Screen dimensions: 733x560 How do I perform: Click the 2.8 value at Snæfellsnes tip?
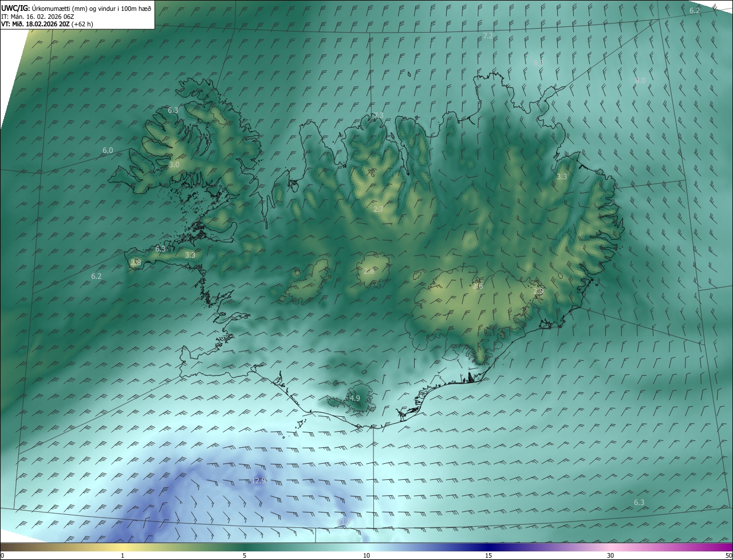pyautogui.click(x=136, y=263)
